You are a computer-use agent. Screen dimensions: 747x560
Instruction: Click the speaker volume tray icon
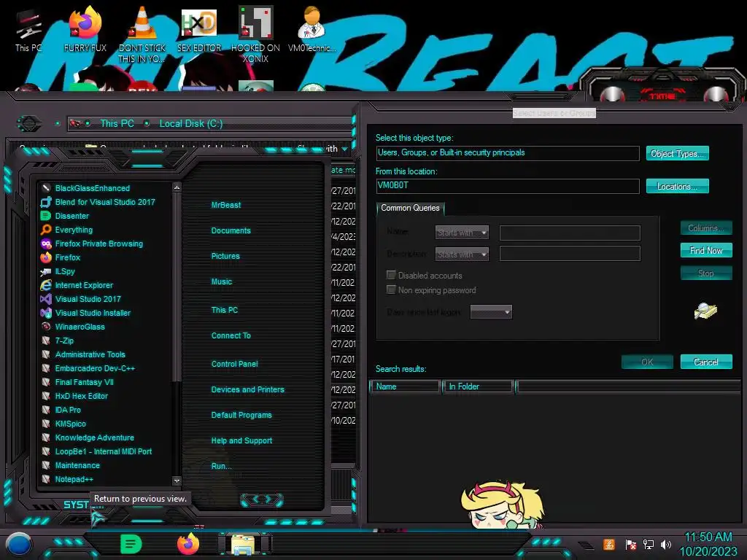click(666, 544)
